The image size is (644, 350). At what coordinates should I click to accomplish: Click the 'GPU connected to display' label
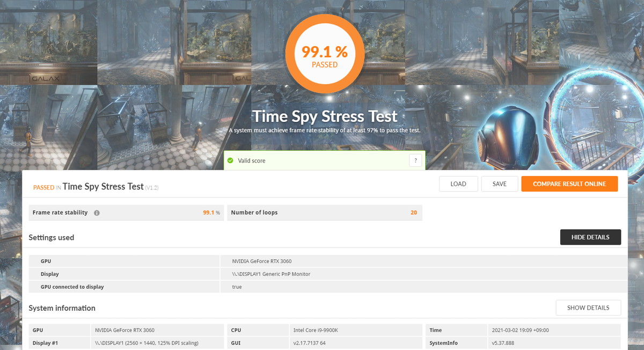click(72, 287)
